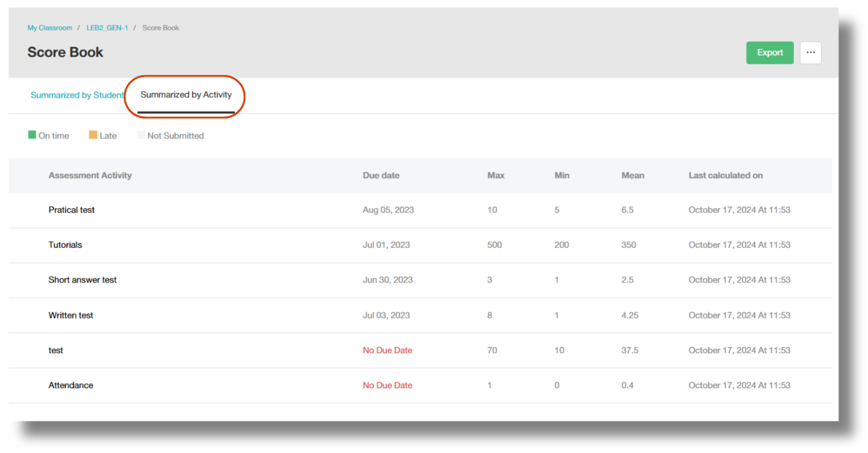Click the green Export button

point(769,53)
